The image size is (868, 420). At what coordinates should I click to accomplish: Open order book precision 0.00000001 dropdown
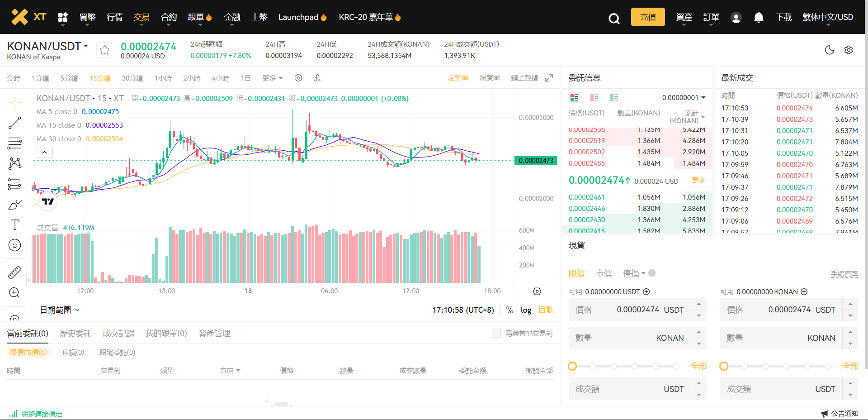[684, 98]
